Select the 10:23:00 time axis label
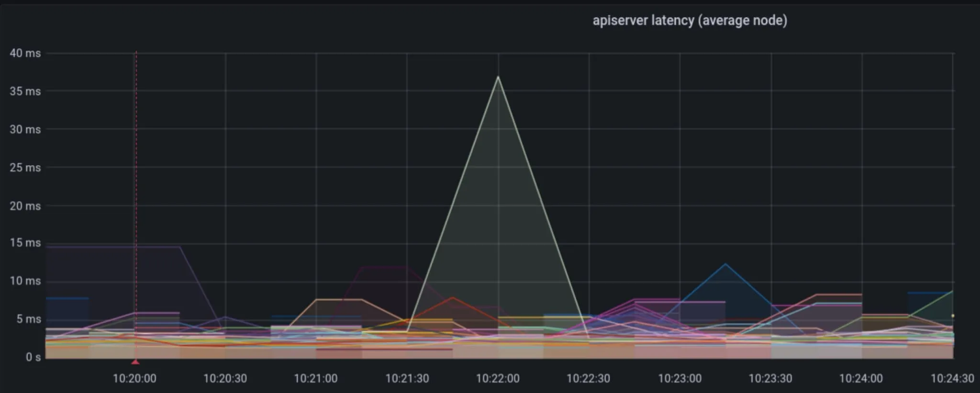Screen dimensions: 980x393 click(679, 378)
